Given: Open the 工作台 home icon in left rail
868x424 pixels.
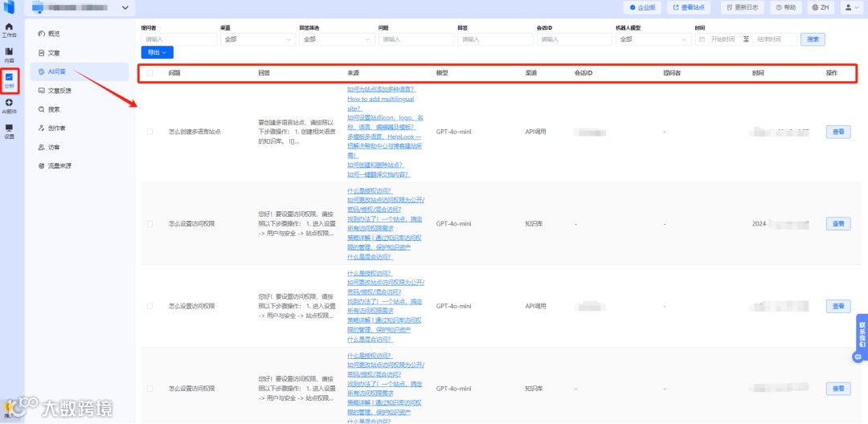Looking at the screenshot, I should [10, 30].
